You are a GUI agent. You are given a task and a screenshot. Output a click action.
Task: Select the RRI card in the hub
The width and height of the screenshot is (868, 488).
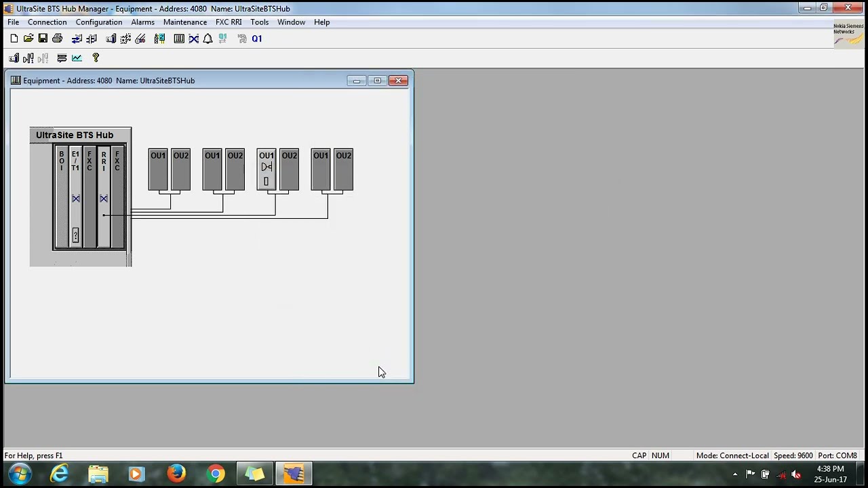tap(104, 197)
